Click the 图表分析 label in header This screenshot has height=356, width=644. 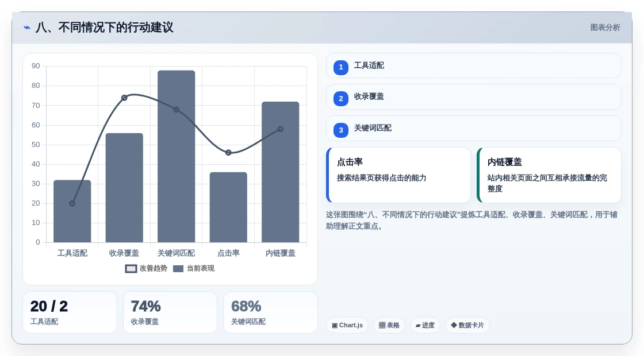[x=605, y=28]
